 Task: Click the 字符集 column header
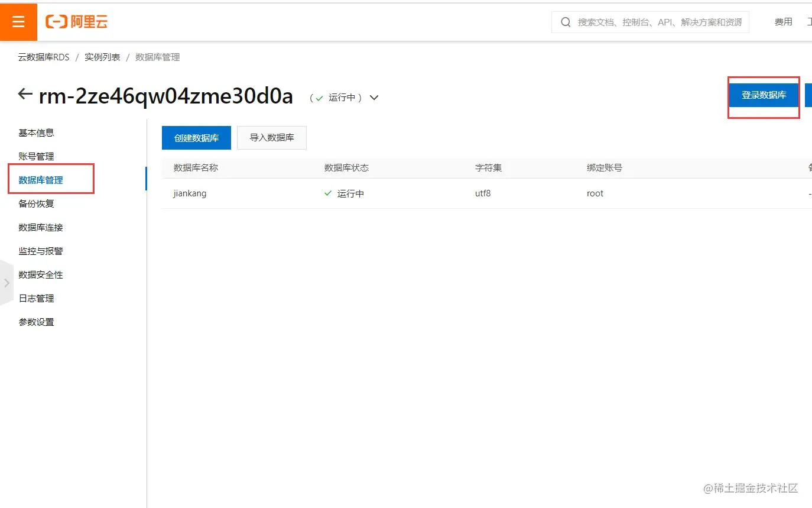[x=488, y=168]
